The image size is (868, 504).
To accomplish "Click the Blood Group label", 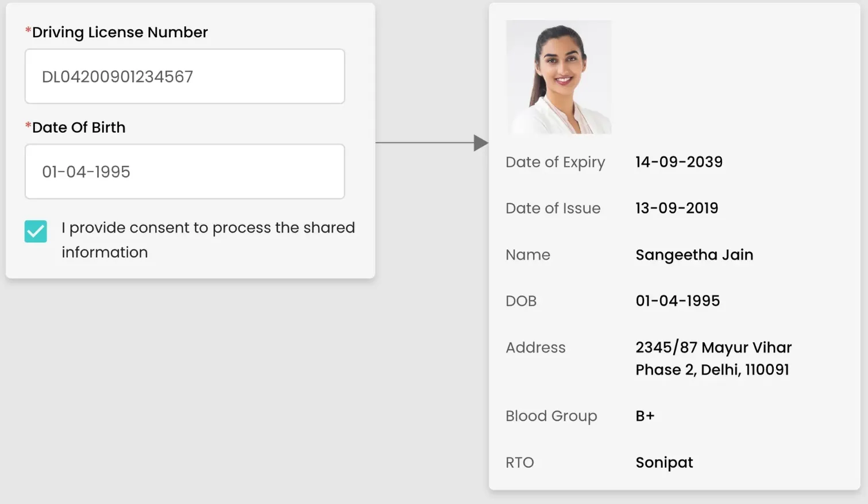I will pos(551,416).
